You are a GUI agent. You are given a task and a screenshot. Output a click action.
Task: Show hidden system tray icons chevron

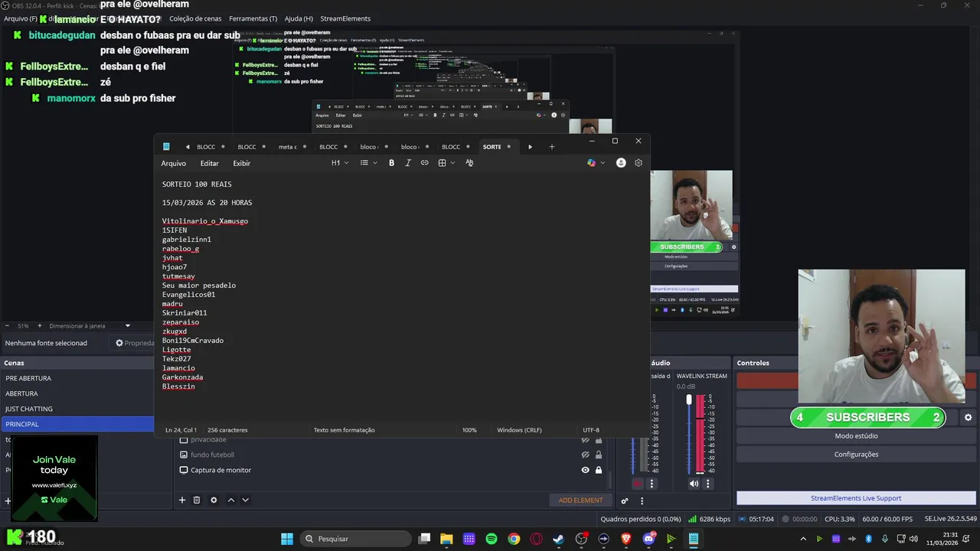click(x=803, y=539)
